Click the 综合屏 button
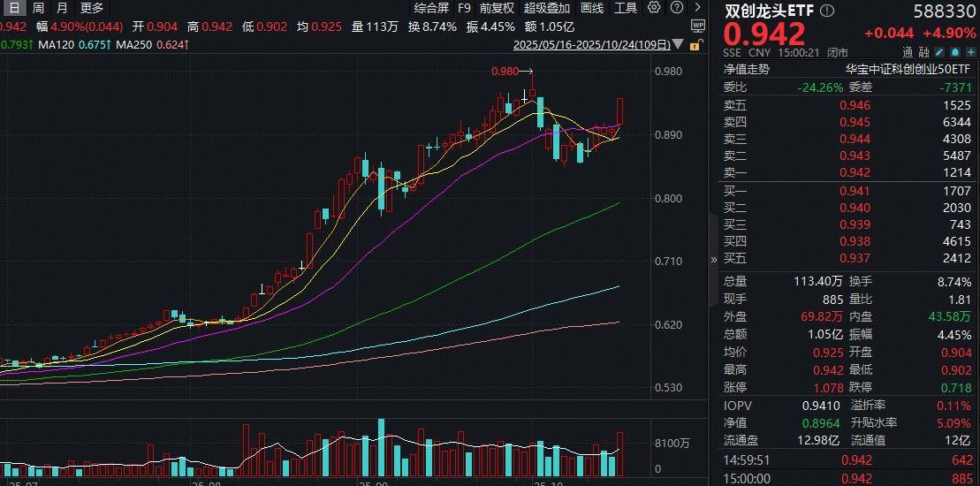 click(x=431, y=8)
